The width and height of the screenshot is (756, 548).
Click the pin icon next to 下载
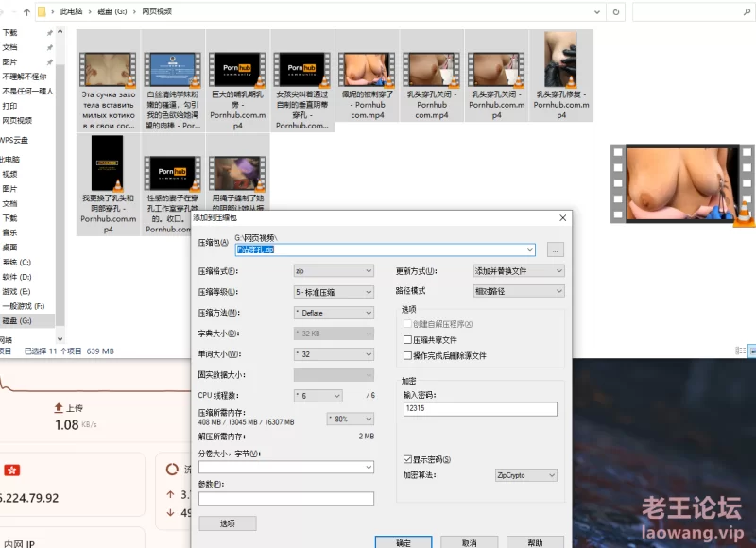[x=49, y=33]
